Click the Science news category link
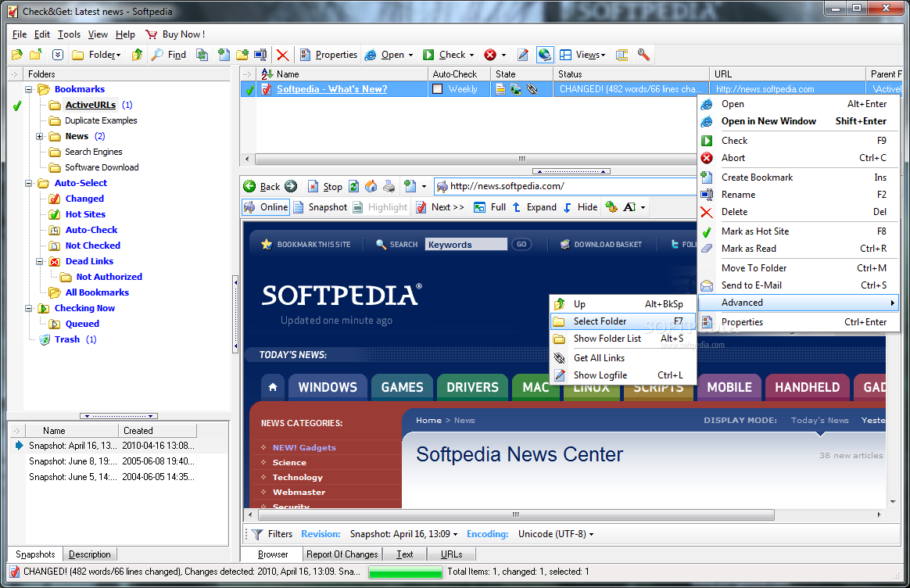Image resolution: width=910 pixels, height=588 pixels. (289, 463)
